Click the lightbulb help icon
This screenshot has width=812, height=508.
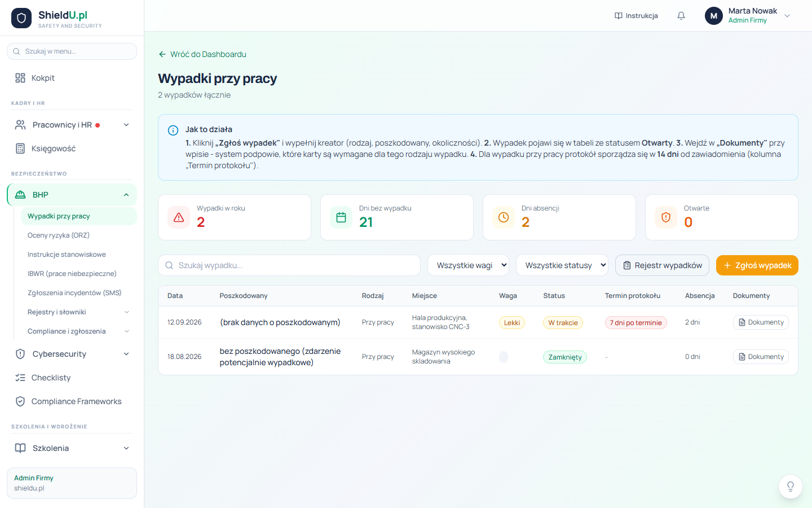791,487
